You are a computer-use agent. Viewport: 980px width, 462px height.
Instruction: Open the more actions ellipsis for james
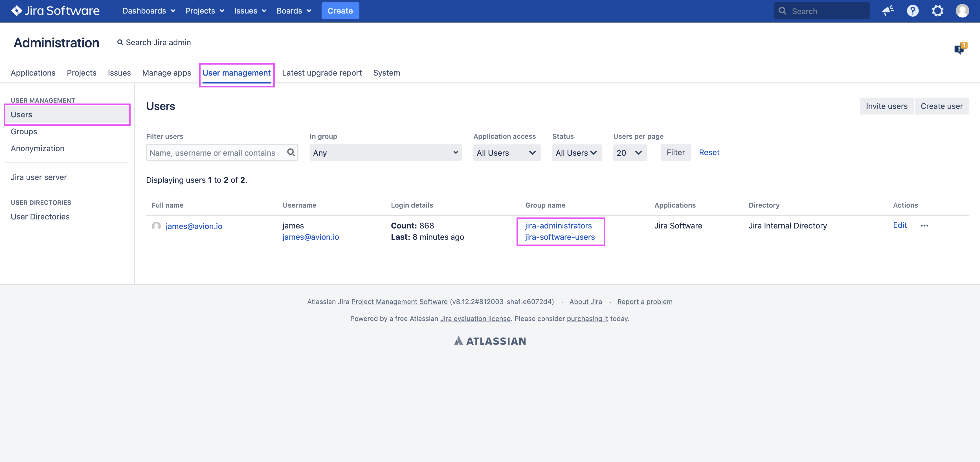924,225
